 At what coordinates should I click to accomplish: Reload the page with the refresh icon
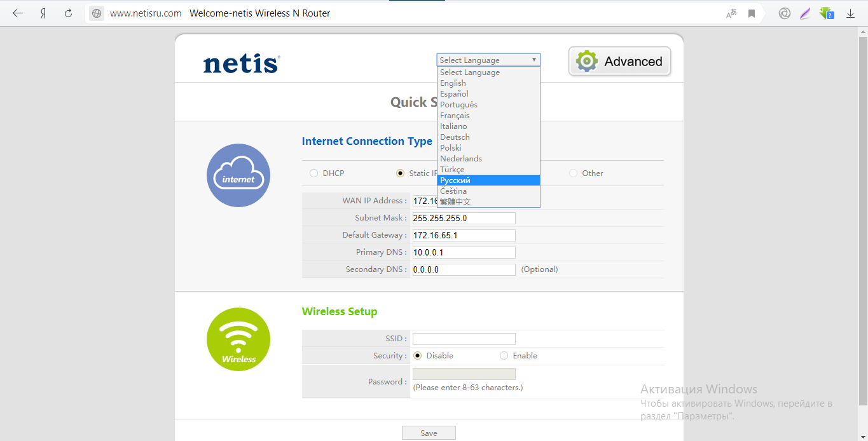[x=69, y=13]
